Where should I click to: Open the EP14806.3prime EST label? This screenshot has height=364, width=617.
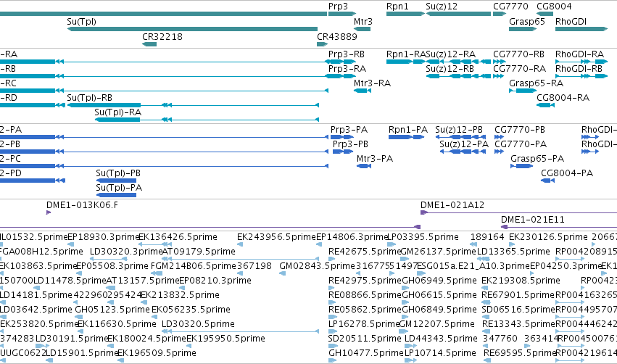[353, 237]
